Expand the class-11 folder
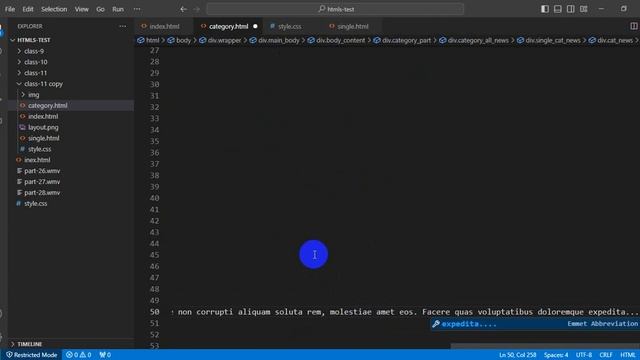 click(x=36, y=73)
